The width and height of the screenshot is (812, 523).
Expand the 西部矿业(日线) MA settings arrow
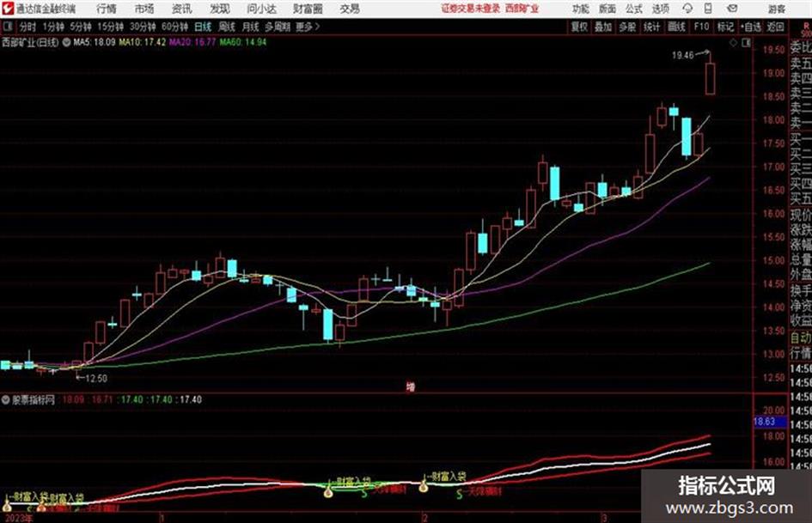coord(66,42)
